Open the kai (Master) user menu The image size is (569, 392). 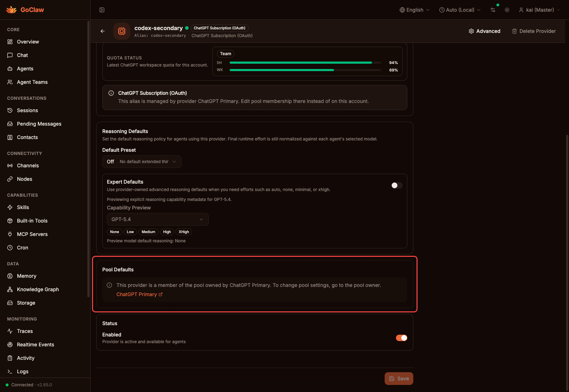coord(539,10)
